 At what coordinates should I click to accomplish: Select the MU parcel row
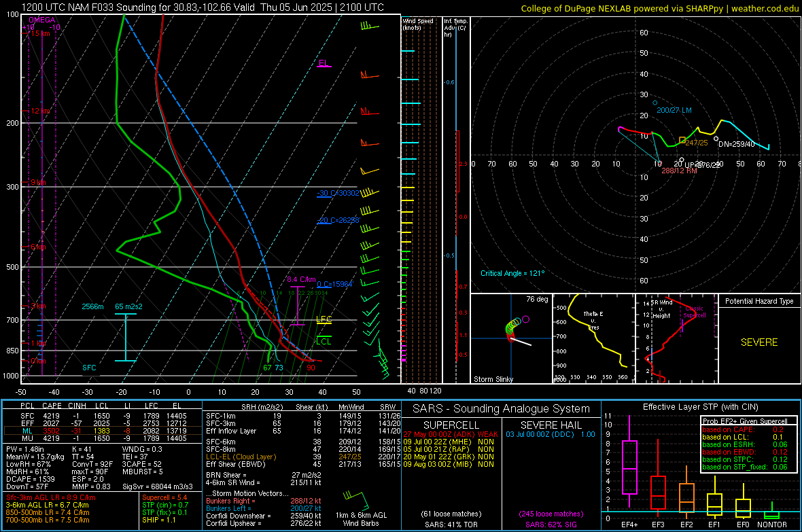(101, 438)
